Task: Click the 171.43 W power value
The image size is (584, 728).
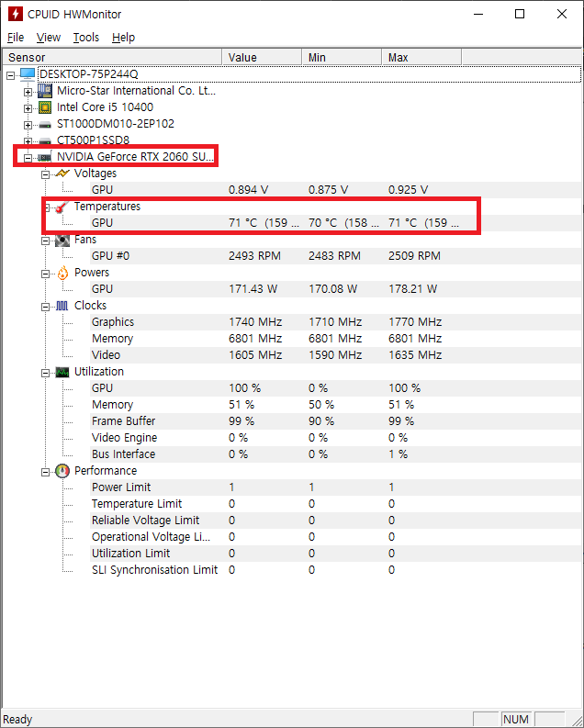Action: tap(253, 289)
